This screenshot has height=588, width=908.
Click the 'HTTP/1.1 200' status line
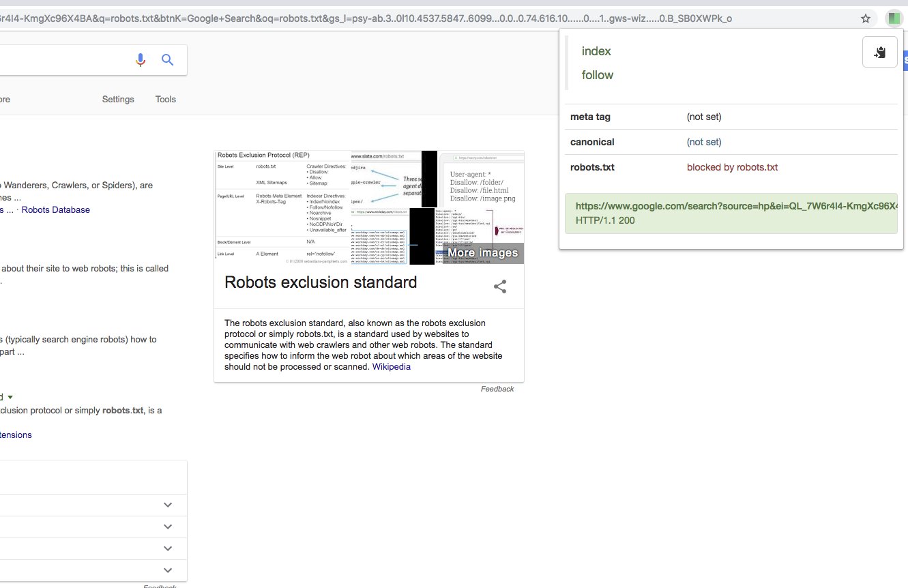606,221
